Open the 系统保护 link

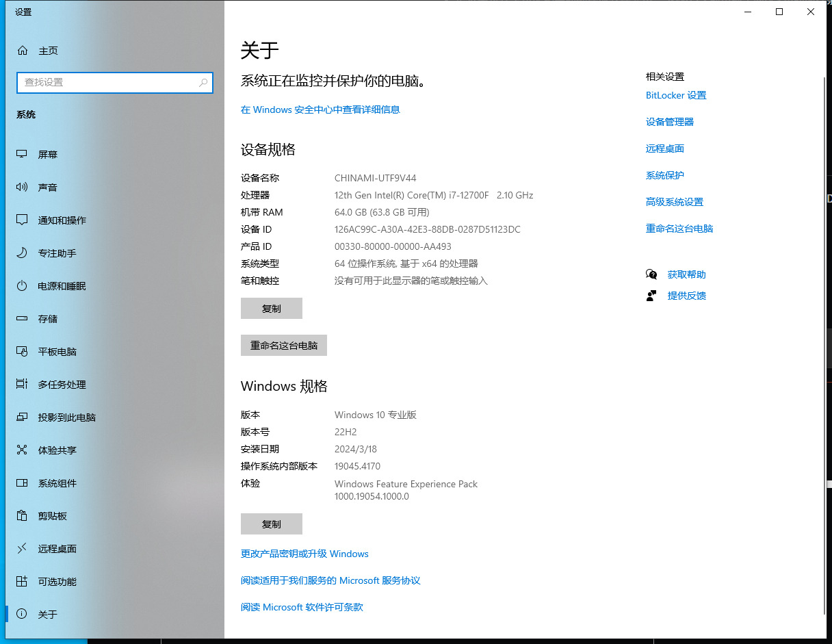(x=665, y=175)
